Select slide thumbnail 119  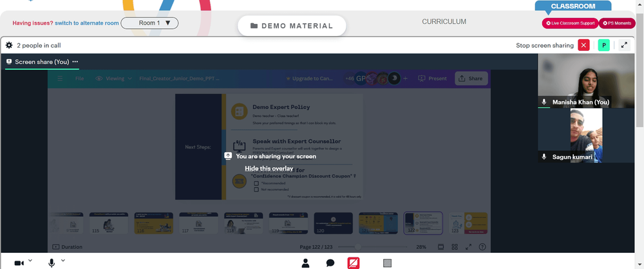(289, 223)
